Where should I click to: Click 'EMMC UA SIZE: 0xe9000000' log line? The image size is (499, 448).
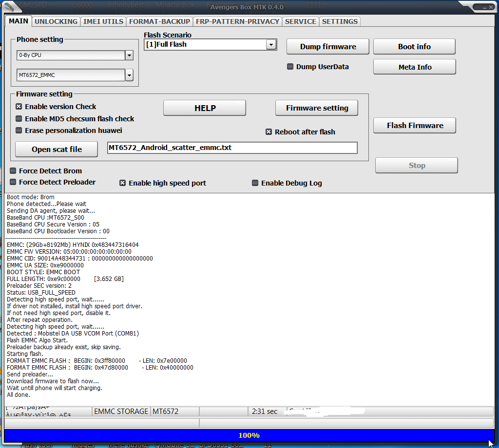point(45,265)
